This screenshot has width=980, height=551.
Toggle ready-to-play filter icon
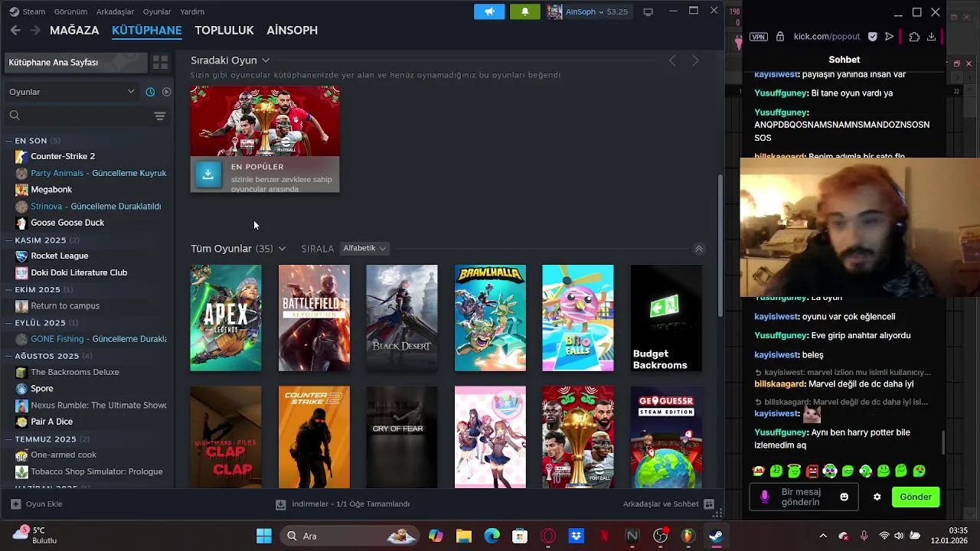point(166,92)
